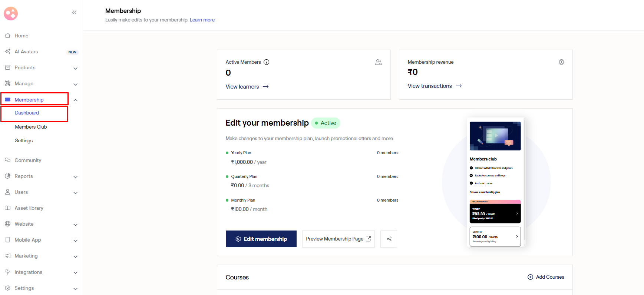Select the yearly plan card in preview

tap(495, 213)
